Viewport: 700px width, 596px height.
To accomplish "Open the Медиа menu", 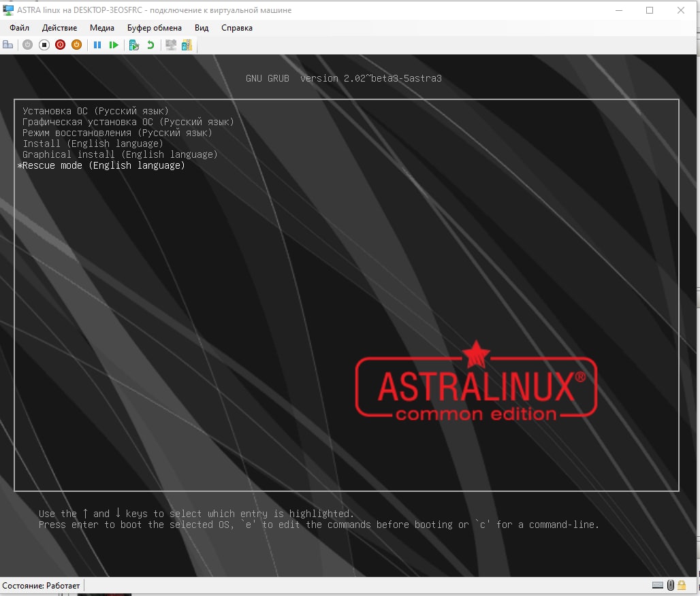I will pyautogui.click(x=101, y=28).
